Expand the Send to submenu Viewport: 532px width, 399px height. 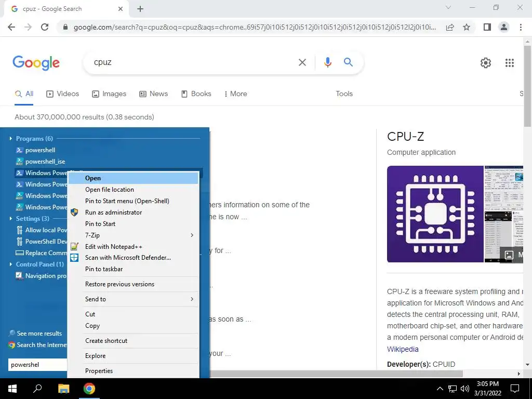(x=133, y=299)
